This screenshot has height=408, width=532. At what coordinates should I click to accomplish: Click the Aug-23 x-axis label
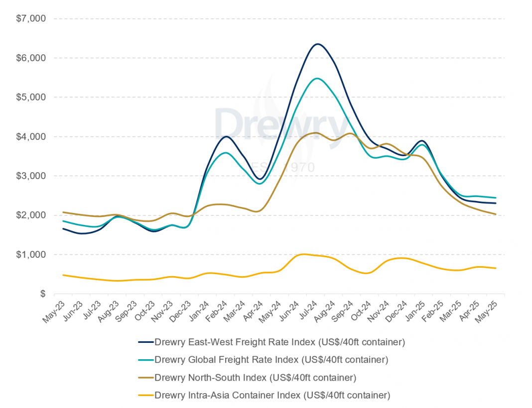point(108,312)
